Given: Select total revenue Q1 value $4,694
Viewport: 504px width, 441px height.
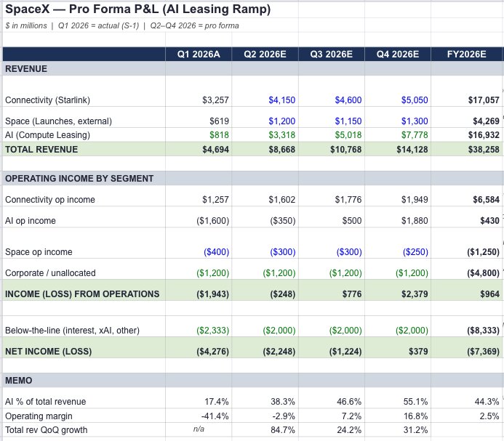Looking at the screenshot, I should [x=215, y=150].
